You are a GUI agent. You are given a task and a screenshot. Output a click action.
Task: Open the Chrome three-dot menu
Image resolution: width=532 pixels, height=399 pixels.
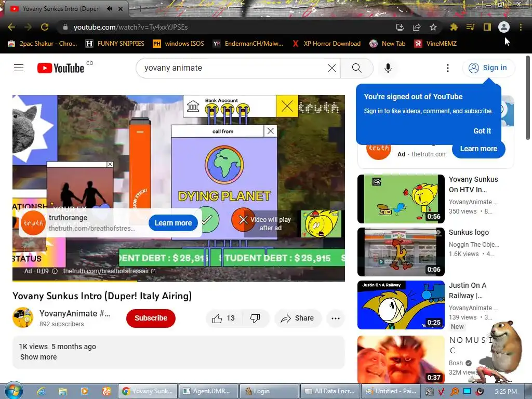[x=521, y=27]
